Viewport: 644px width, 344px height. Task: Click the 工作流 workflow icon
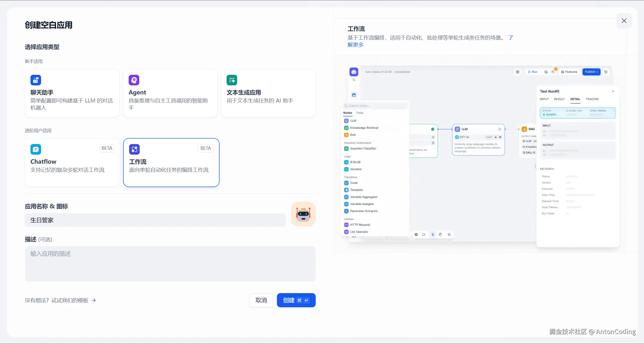(x=134, y=149)
